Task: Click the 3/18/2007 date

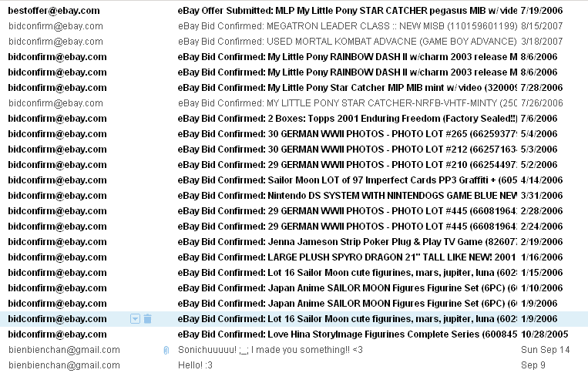Action: pos(542,42)
